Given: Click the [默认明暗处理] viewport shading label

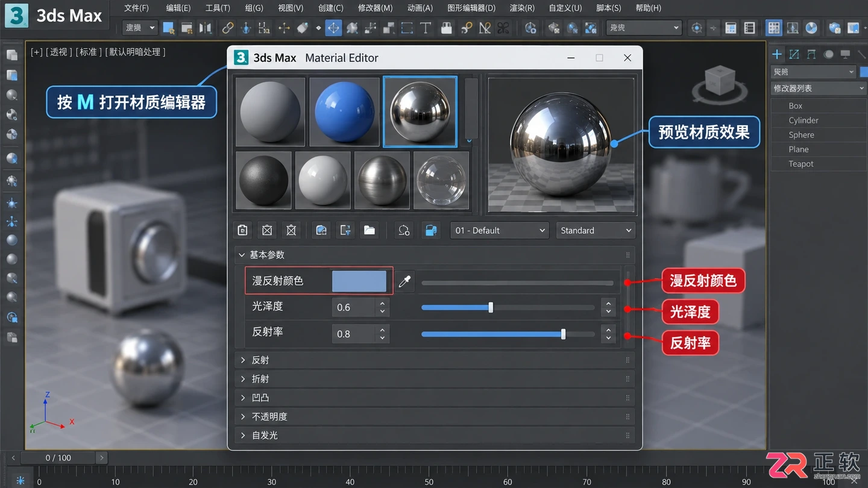Looking at the screenshot, I should [135, 52].
